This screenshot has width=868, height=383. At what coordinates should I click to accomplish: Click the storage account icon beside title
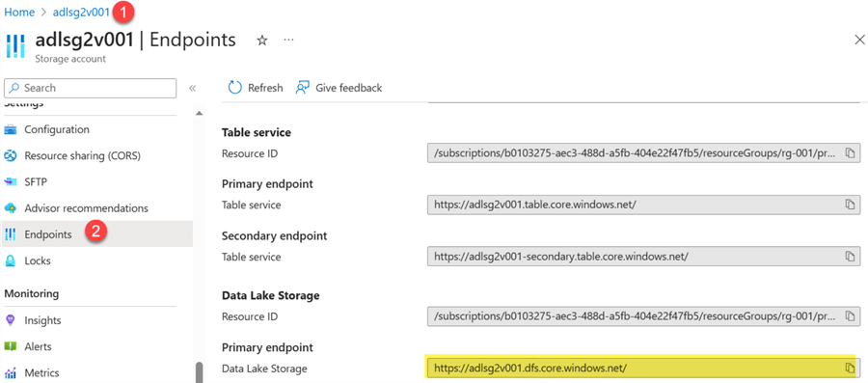(14, 46)
